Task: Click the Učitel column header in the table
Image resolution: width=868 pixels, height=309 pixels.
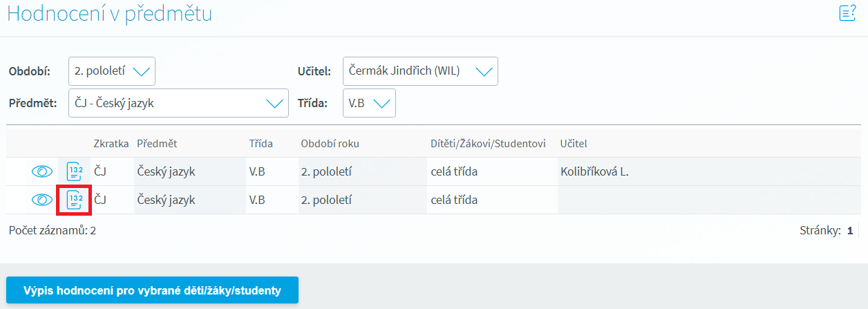Action: point(574,143)
